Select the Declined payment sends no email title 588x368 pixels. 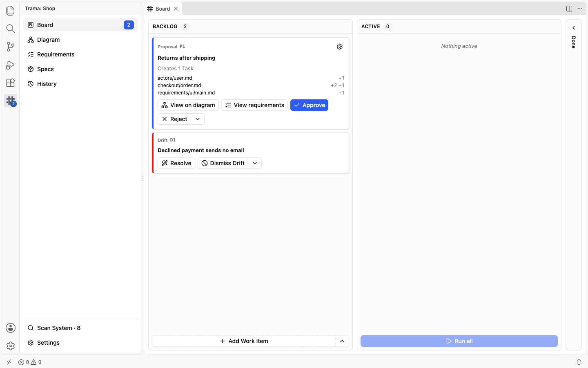(201, 150)
